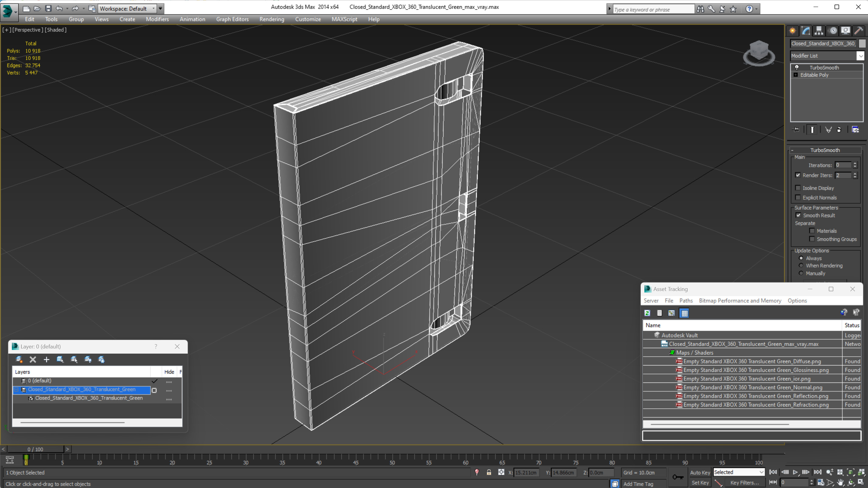Click Configure Modifier Sets icon
This screenshot has width=868, height=488.
(x=855, y=130)
